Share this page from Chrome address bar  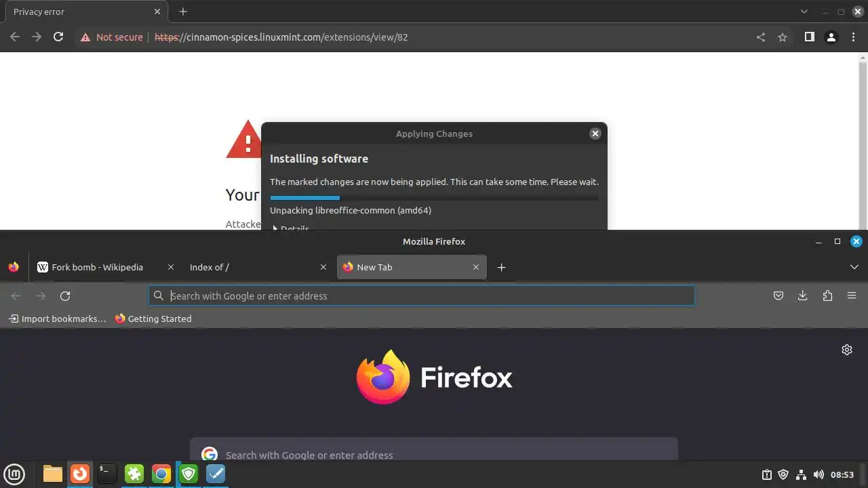(x=761, y=37)
